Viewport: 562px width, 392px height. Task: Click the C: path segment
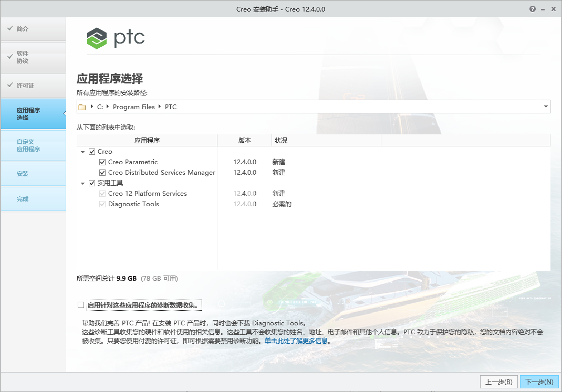pos(100,107)
